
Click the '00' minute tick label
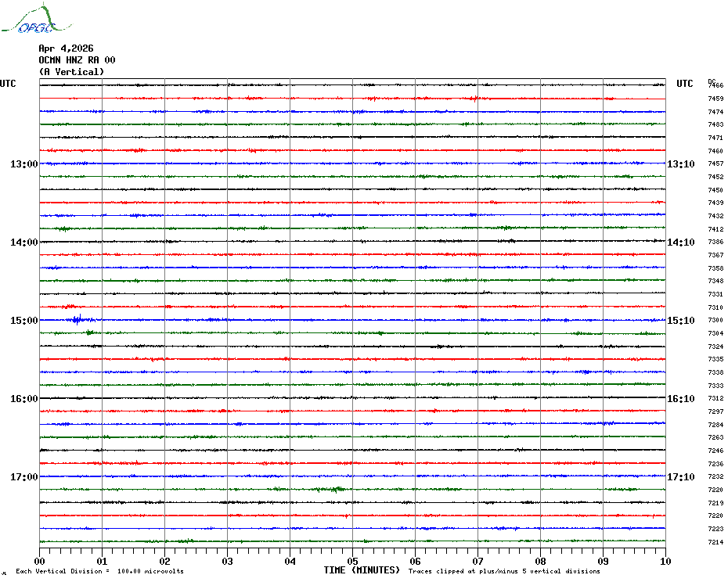tap(39, 561)
